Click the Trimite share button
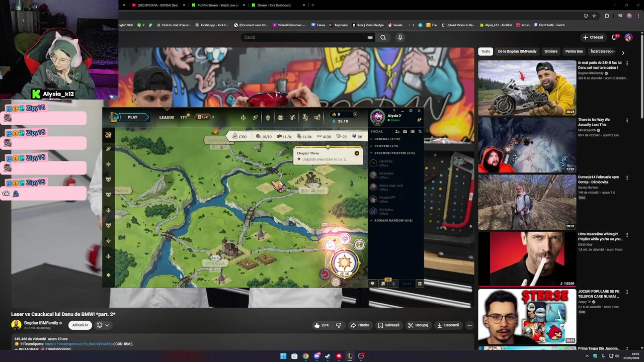This screenshot has width=644, height=362. (x=360, y=325)
